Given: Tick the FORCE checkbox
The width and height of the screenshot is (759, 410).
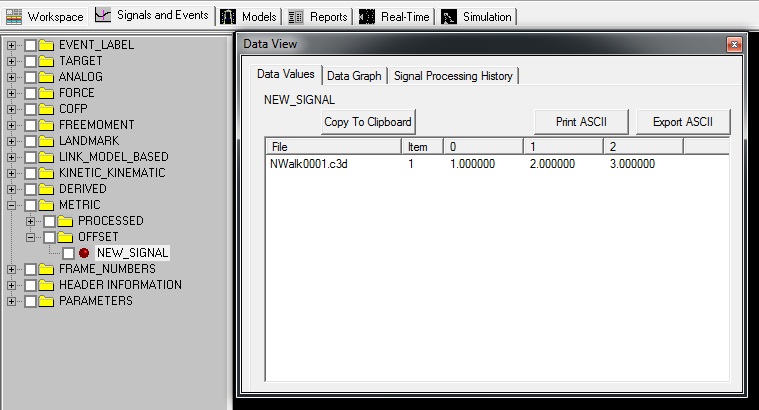Looking at the screenshot, I should (30, 93).
